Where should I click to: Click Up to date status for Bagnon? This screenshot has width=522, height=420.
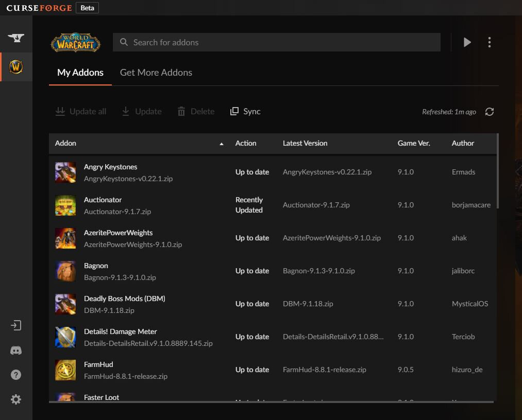(252, 271)
